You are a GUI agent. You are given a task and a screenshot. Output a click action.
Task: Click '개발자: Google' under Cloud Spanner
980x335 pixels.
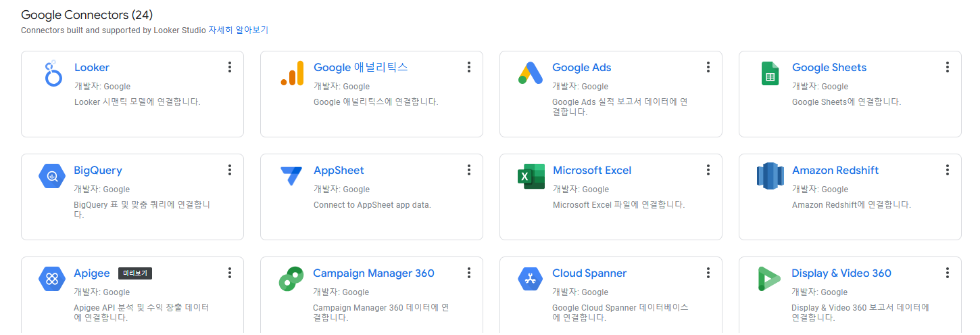coord(580,292)
